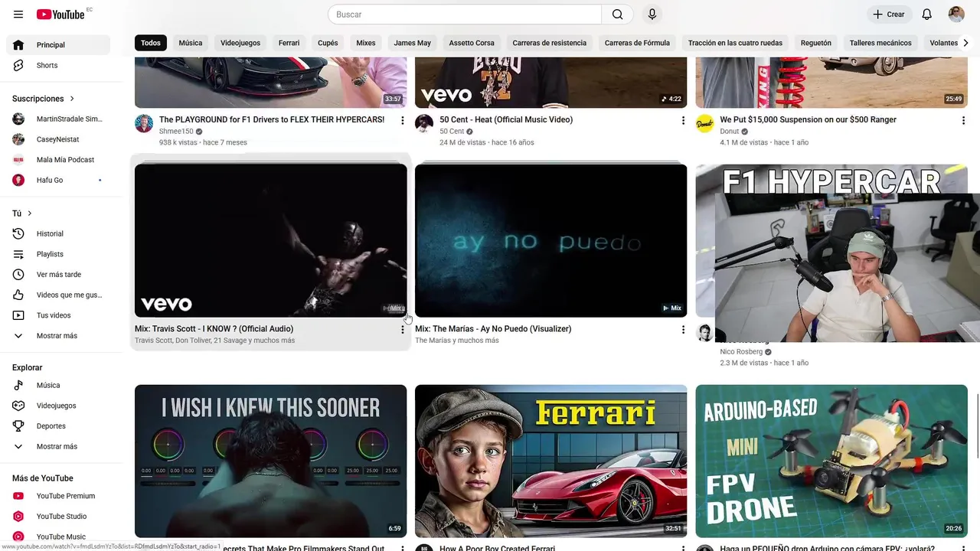Image resolution: width=980 pixels, height=551 pixels.
Task: Select the James May filter chip
Action: coord(412,43)
